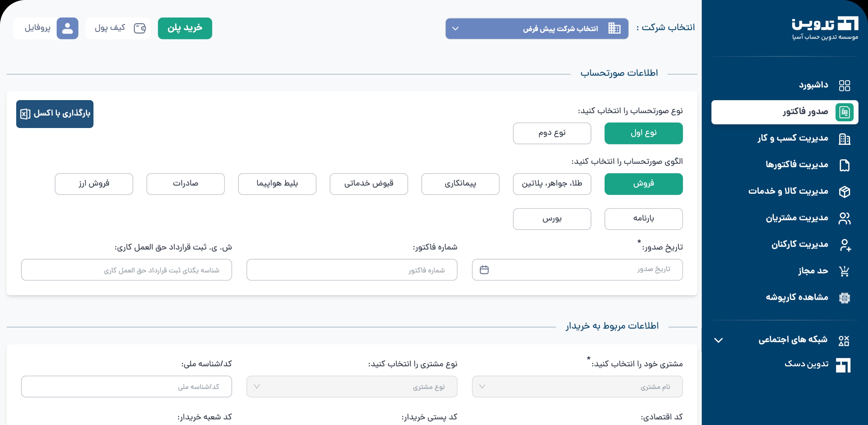Screen dimensions: 868x425
Task: Click the شماره فاکتور input field
Action: tap(351, 270)
